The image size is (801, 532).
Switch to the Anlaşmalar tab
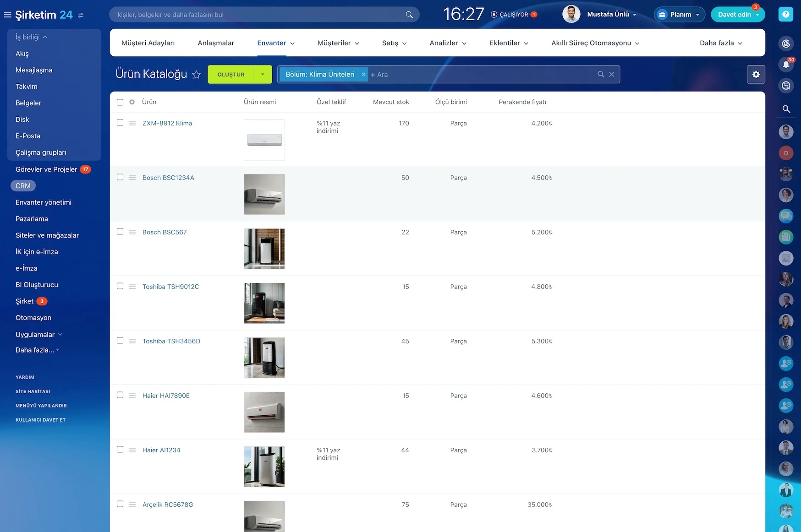tap(216, 43)
